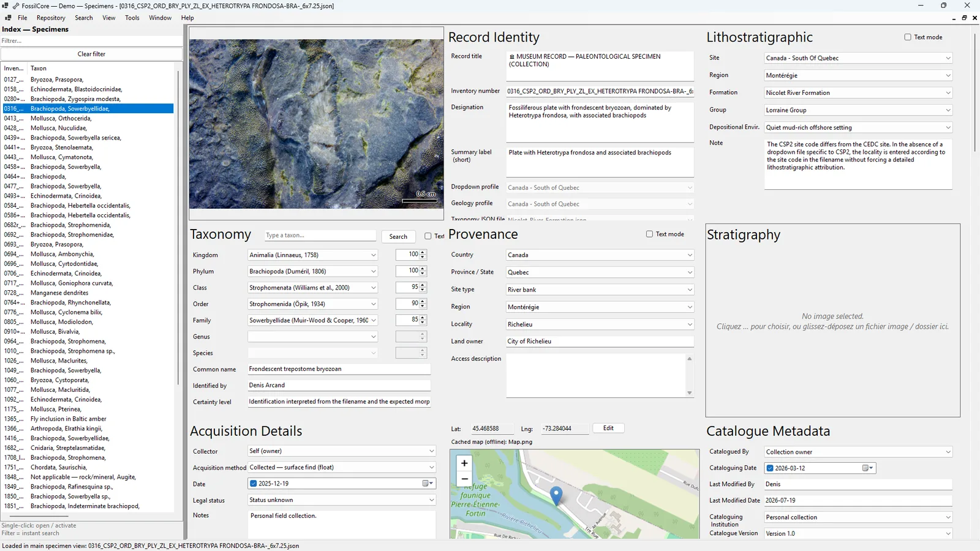Click the Last Modified By field
The height and width of the screenshot is (551, 980).
point(858,484)
